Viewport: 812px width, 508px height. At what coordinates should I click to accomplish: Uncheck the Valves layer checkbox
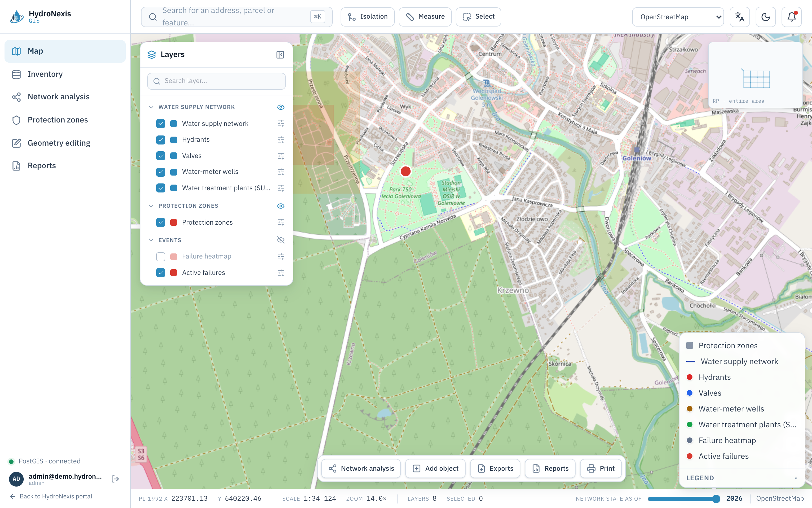tap(161, 156)
